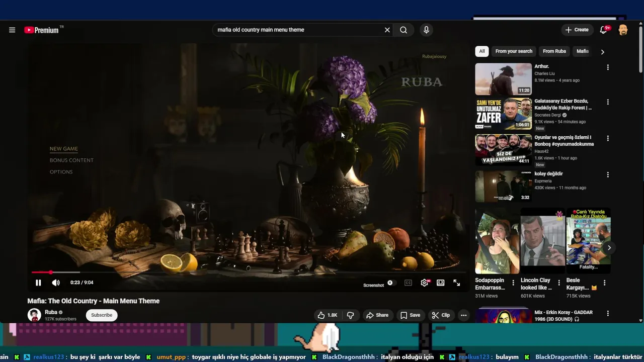Start voice search with microphone
Screen dimensions: 644x362
click(x=426, y=30)
